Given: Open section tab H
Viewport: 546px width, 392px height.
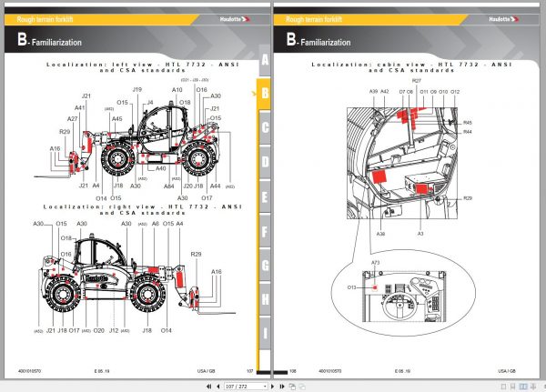Looking at the screenshot, I should point(265,299).
